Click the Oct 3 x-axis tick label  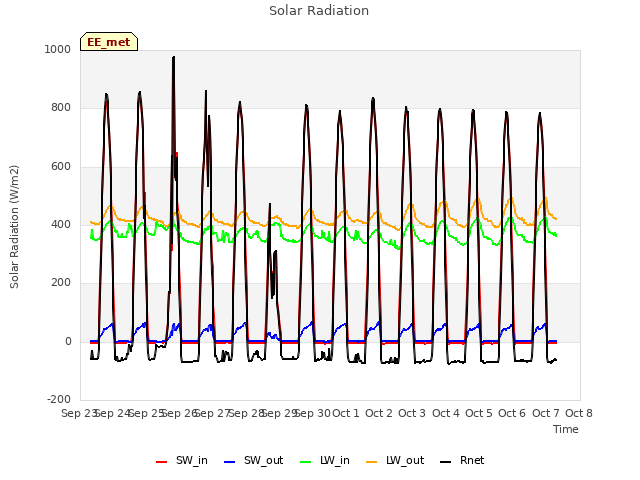click(412, 413)
